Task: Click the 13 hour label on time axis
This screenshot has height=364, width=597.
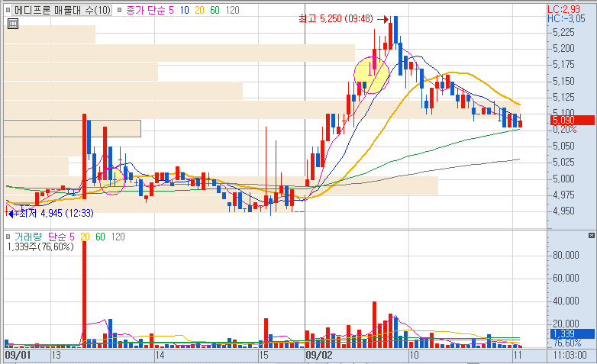Action: tap(56, 356)
